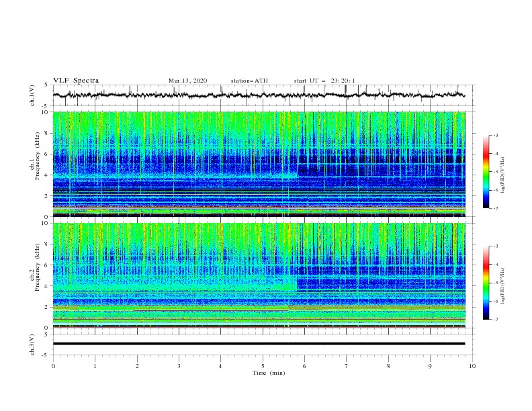The width and height of the screenshot is (532, 411).
Task: Click time axis tick label "6"
Action: pyautogui.click(x=304, y=366)
